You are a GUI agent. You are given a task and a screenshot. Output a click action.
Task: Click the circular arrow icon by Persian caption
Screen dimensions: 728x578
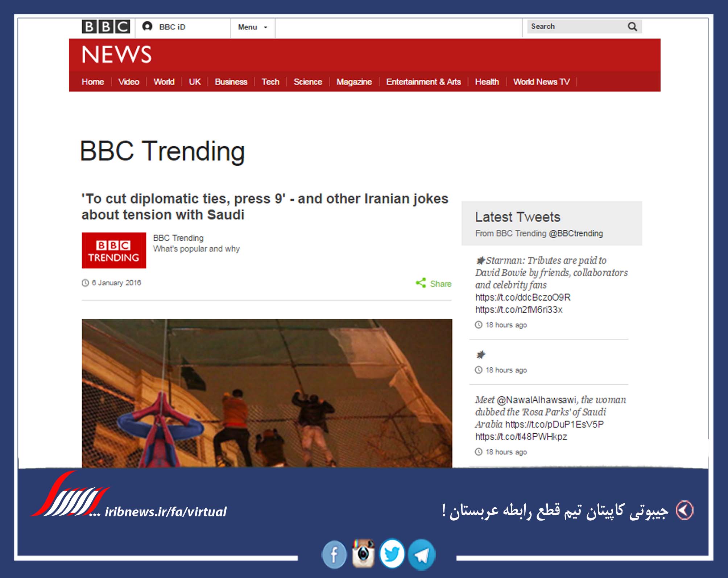point(684,511)
